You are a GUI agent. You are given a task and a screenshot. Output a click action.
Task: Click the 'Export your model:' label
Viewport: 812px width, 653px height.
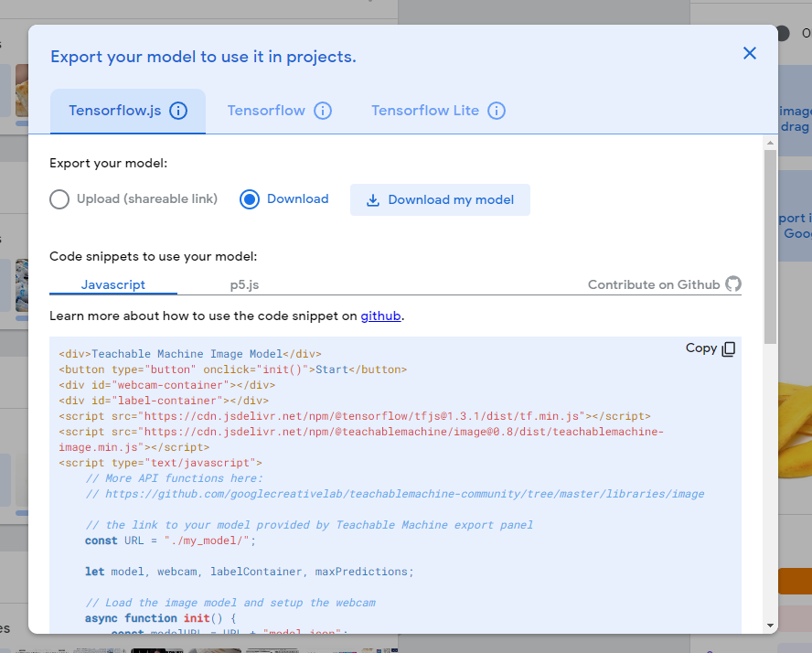pos(108,164)
